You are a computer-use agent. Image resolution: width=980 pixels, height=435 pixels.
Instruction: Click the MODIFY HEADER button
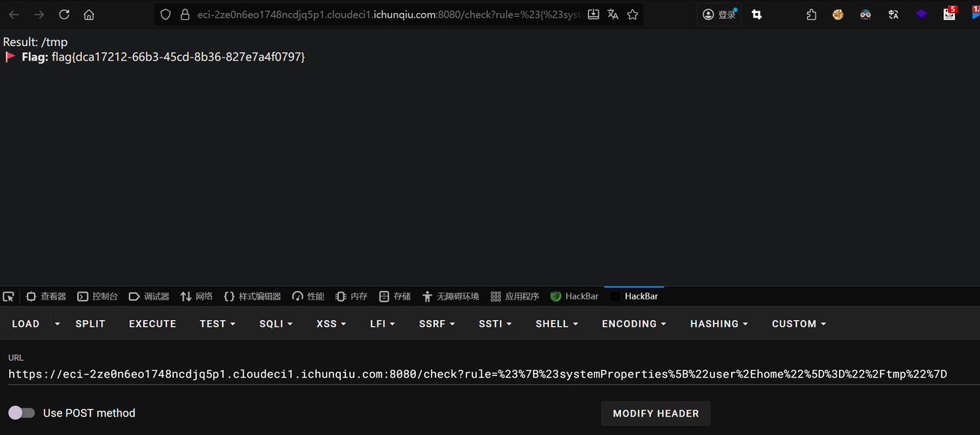(x=655, y=414)
